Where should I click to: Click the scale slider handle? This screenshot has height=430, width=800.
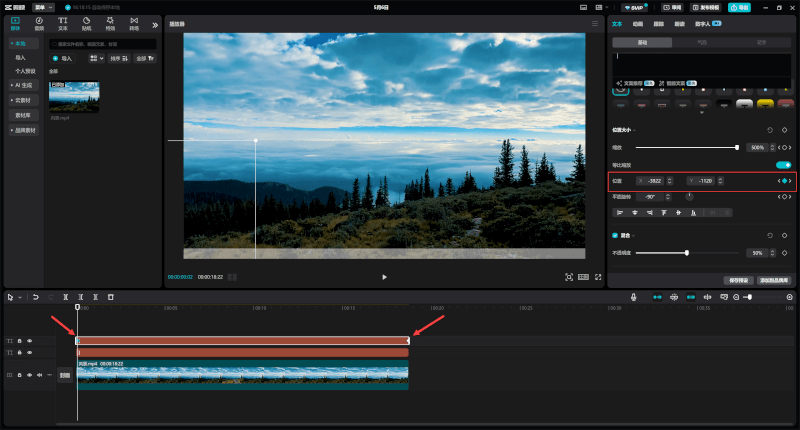(737, 147)
